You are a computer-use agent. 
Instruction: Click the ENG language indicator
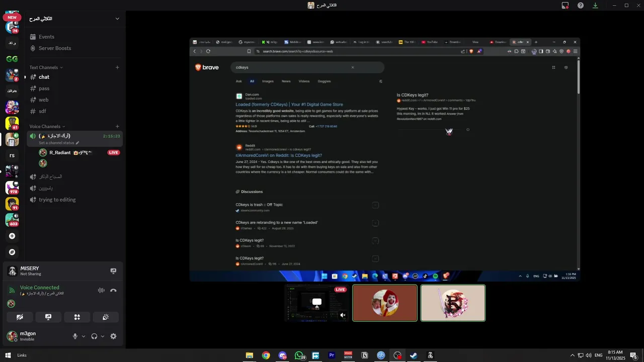pyautogui.click(x=599, y=355)
